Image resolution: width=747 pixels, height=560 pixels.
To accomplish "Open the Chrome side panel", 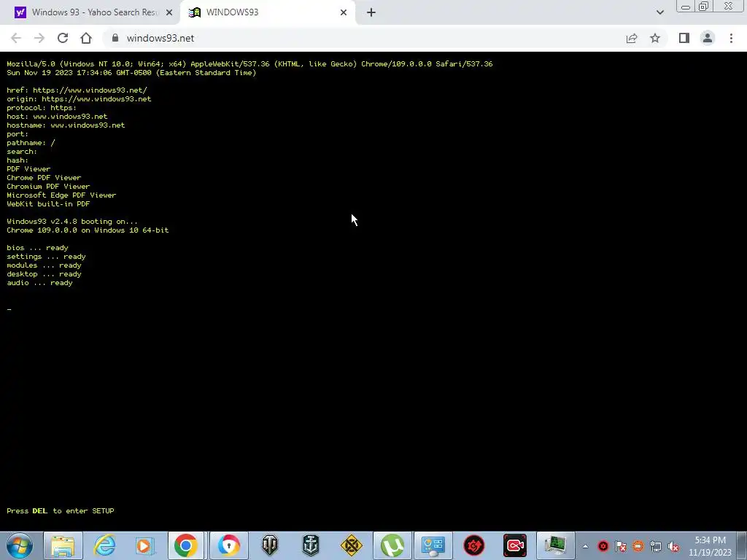I will 684,38.
